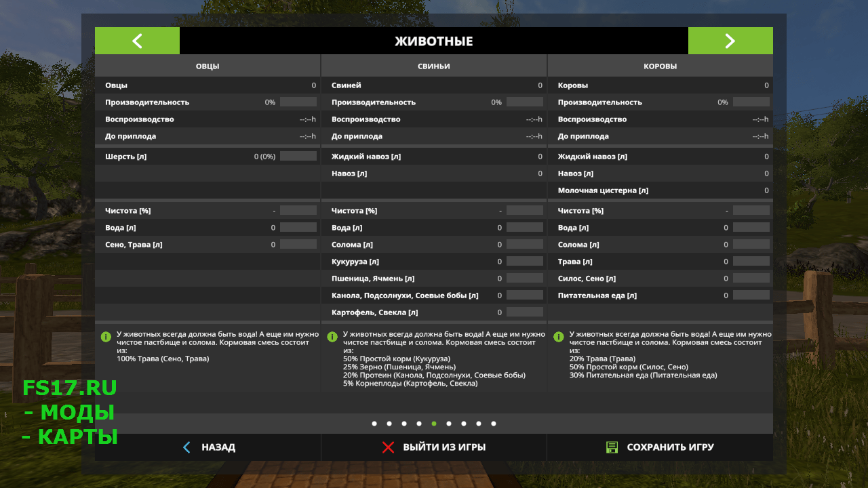Select fourth page indicator dot
Screen dimensions: 868x488
419,424
